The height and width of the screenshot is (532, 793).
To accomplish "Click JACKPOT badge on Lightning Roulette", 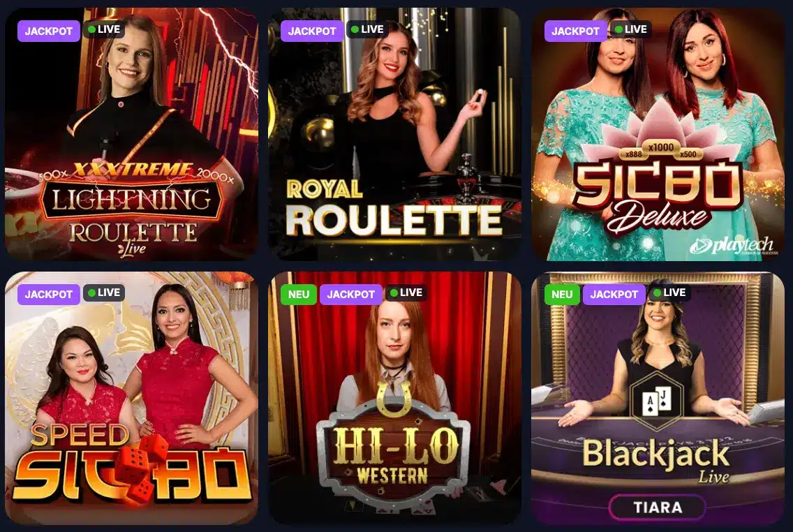I will [49, 31].
